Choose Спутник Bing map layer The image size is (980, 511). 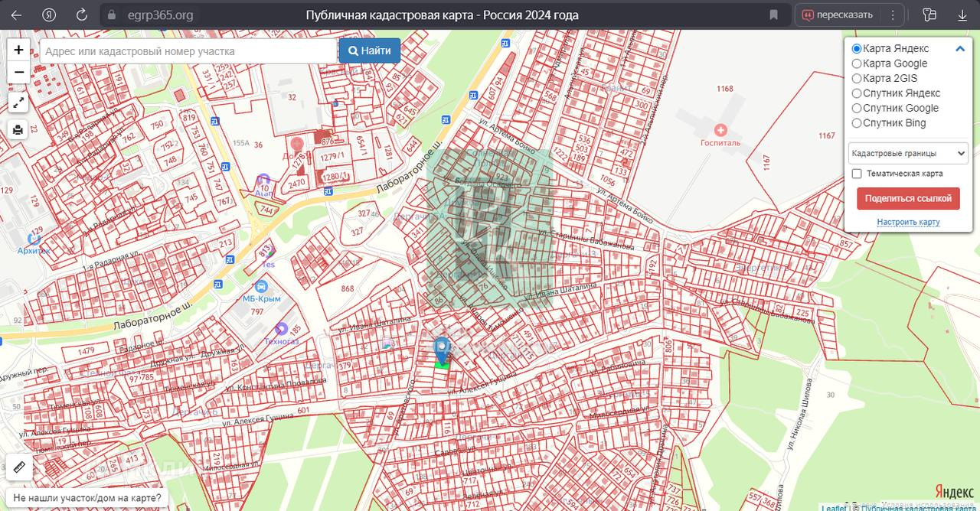pyautogui.click(x=857, y=123)
